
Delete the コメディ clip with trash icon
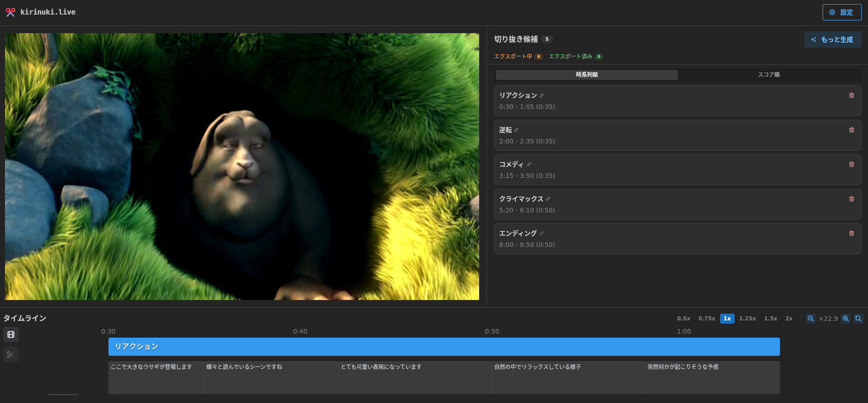point(852,164)
